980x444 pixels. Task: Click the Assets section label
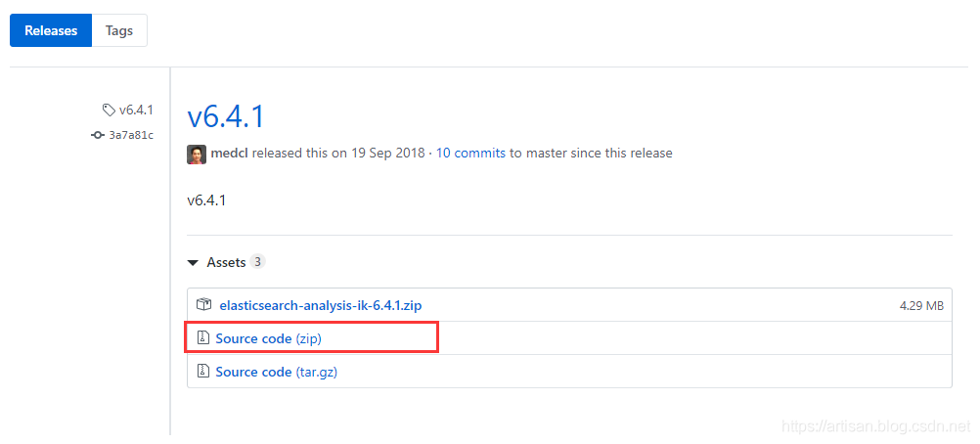[226, 263]
